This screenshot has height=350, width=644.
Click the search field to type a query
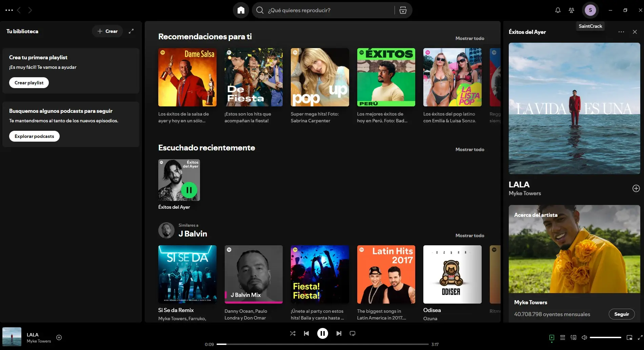pyautogui.click(x=322, y=10)
